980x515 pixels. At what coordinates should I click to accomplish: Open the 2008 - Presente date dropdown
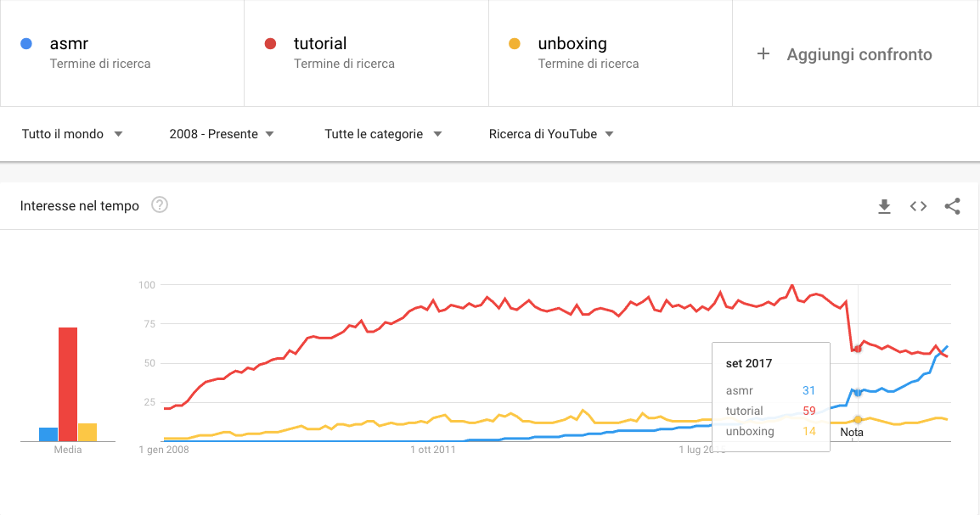(222, 134)
